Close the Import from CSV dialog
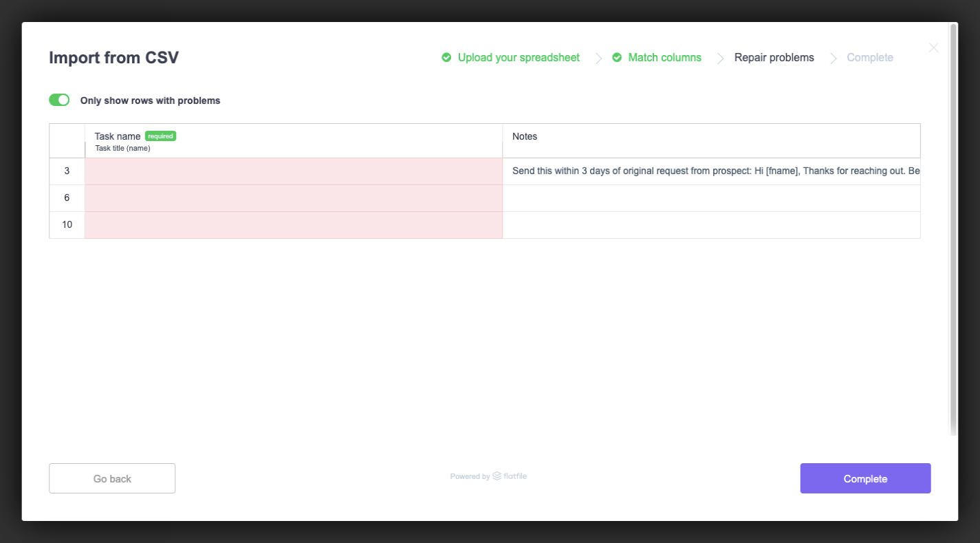The image size is (980, 543). (933, 47)
